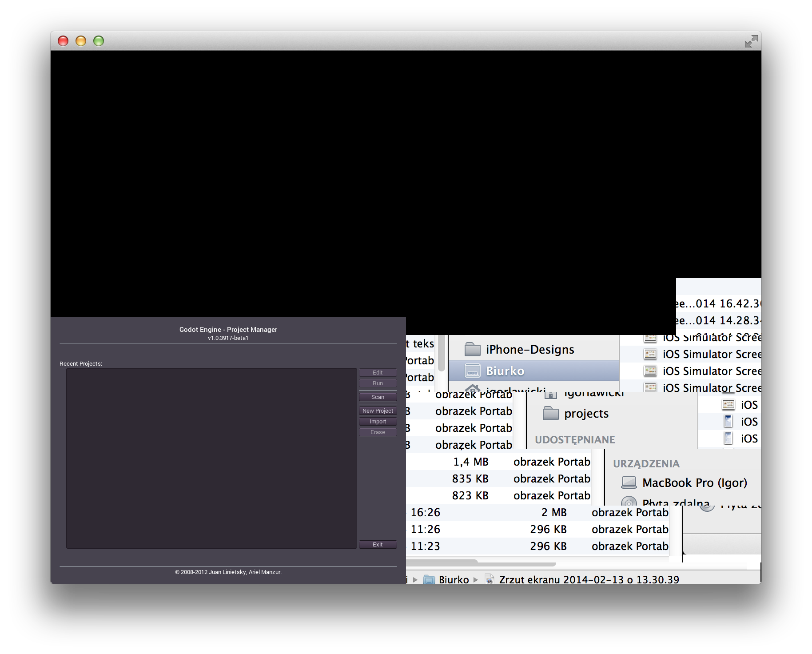The width and height of the screenshot is (812, 654).
Task: Click the vertical scrollbar beside iPhone-Designs
Action: coord(441,353)
